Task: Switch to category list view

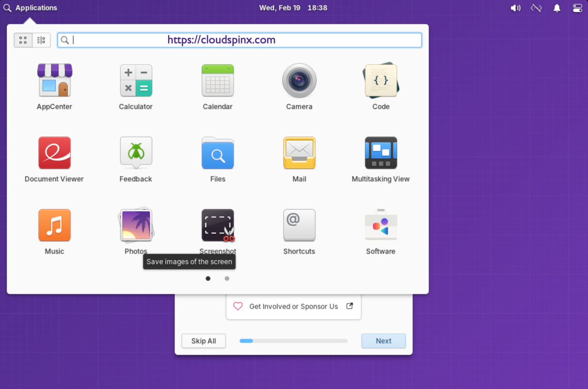Action: [x=41, y=40]
